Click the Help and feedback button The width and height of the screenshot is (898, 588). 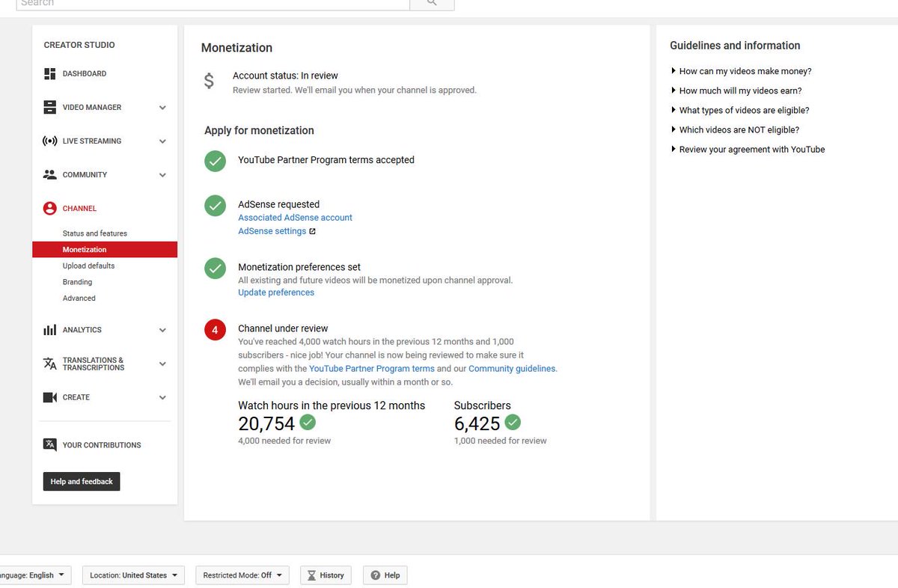(82, 482)
